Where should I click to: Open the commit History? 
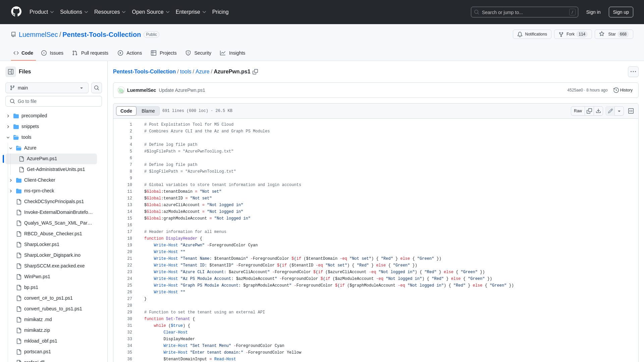[623, 90]
